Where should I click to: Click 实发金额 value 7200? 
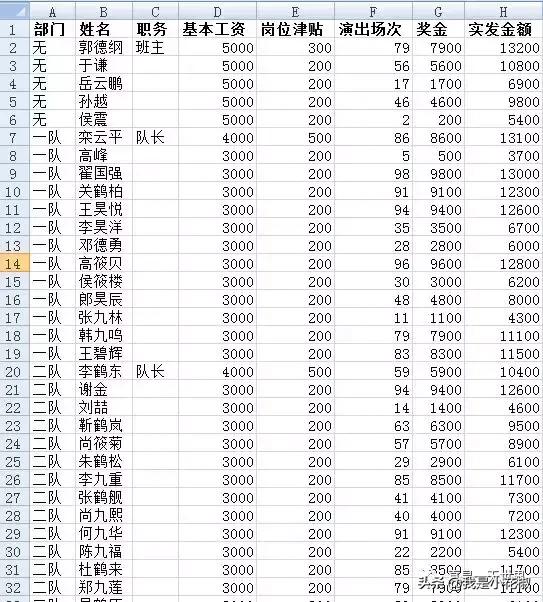(503, 516)
